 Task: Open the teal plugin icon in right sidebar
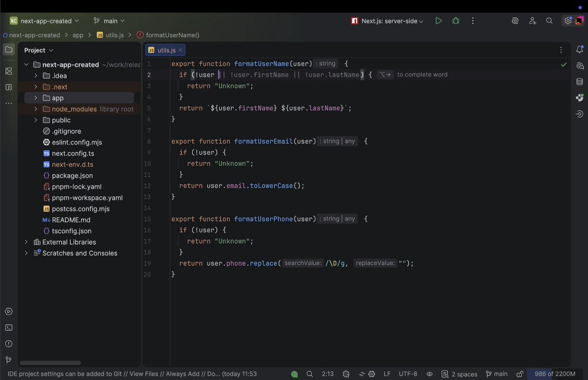coord(580,98)
